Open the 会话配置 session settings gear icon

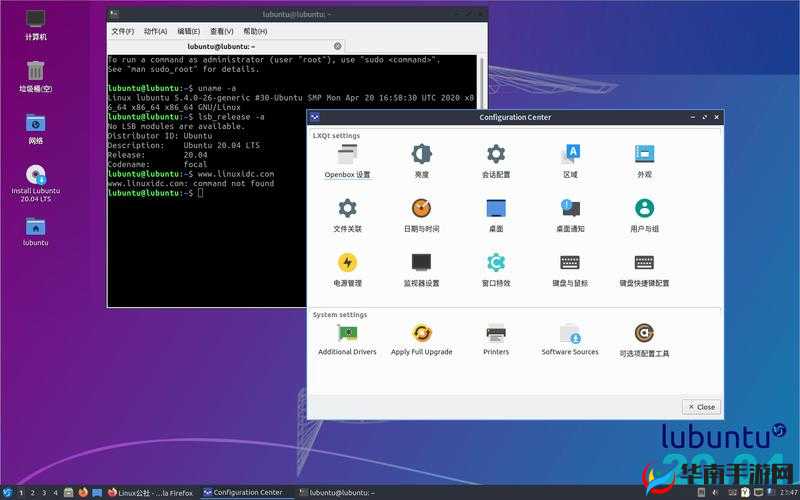click(x=496, y=161)
